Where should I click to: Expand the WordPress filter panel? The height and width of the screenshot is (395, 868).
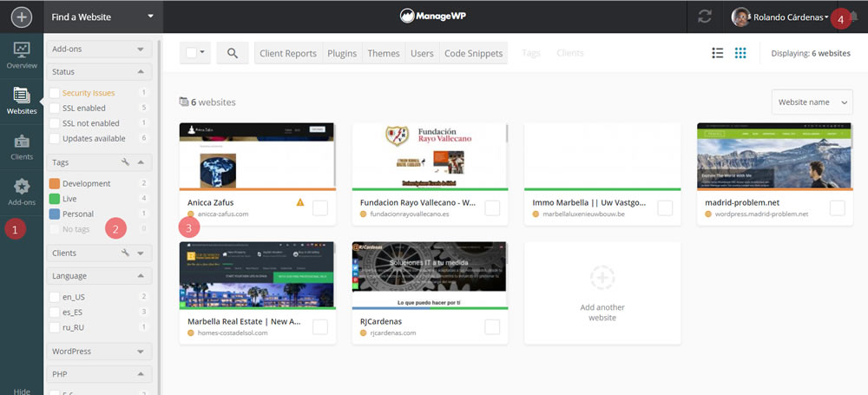point(99,352)
